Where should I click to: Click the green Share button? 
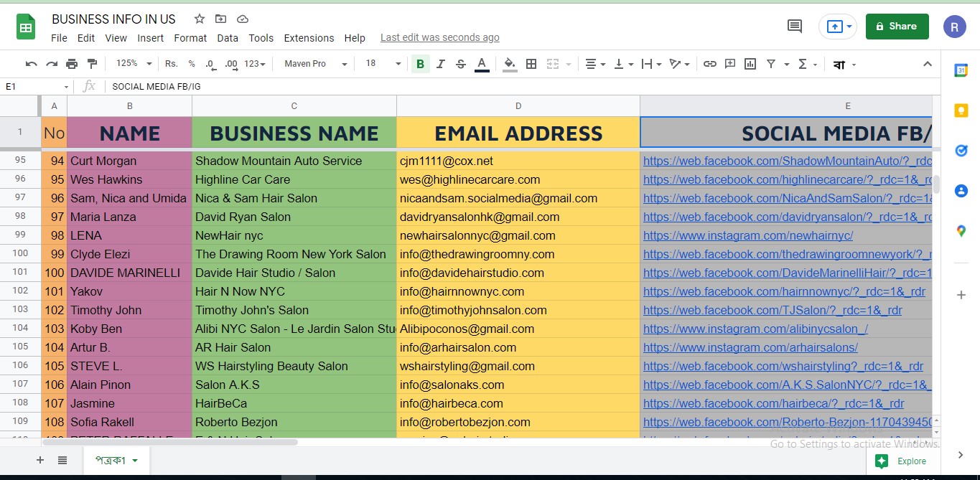pyautogui.click(x=896, y=25)
